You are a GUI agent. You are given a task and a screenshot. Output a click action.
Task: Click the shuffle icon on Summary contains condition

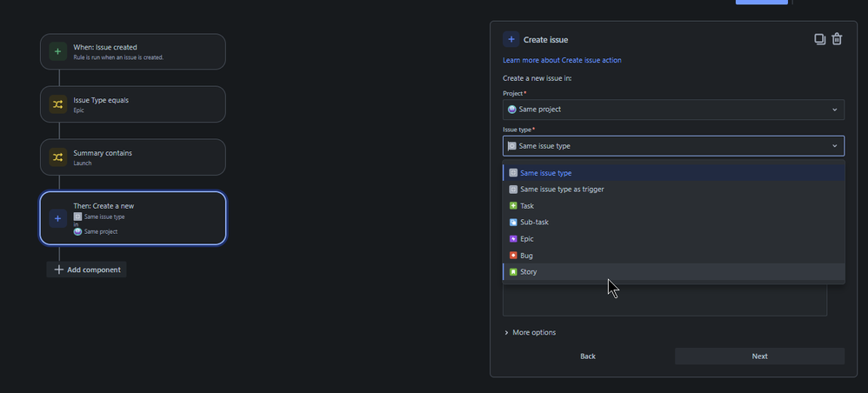click(57, 157)
